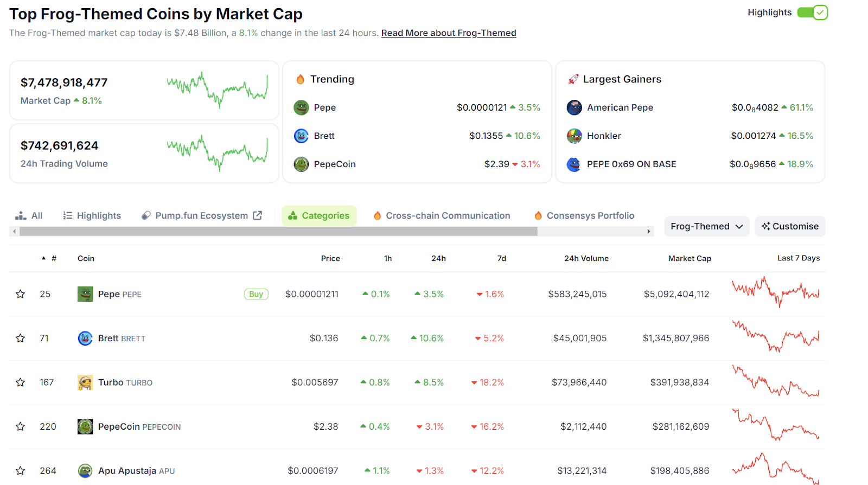Open the Frog-Themed category dropdown
The height and width of the screenshot is (485, 868).
coord(707,226)
